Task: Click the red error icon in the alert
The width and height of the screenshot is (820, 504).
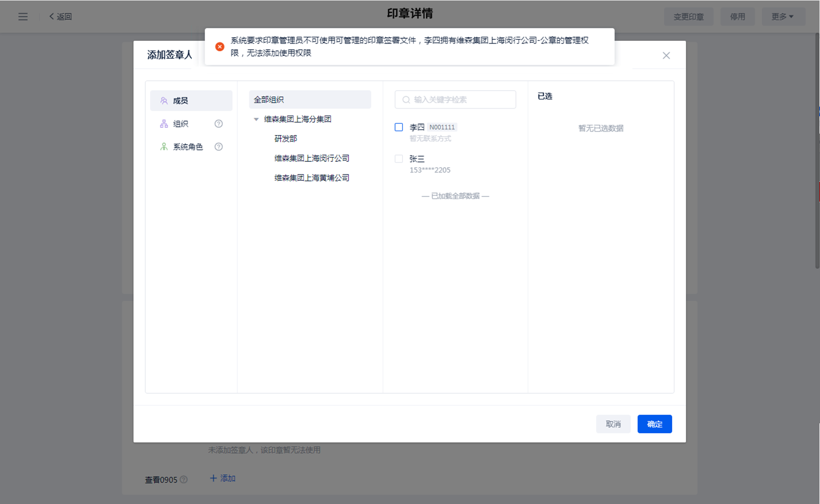Action: click(x=220, y=47)
